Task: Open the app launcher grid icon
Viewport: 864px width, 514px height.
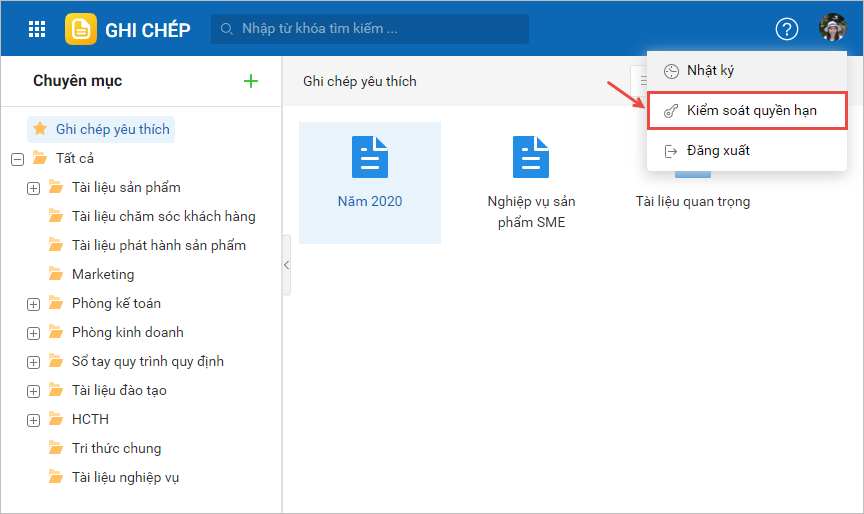Action: pyautogui.click(x=37, y=29)
